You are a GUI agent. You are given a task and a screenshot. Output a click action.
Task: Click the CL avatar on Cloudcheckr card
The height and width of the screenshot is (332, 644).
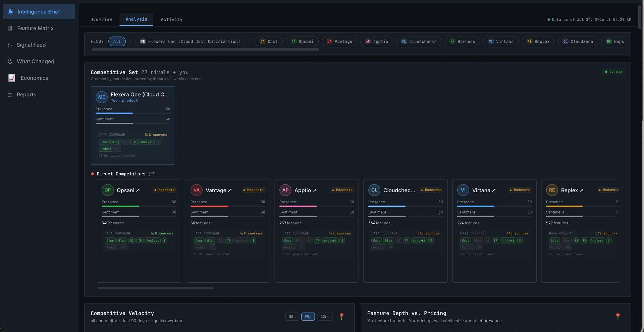(x=374, y=190)
